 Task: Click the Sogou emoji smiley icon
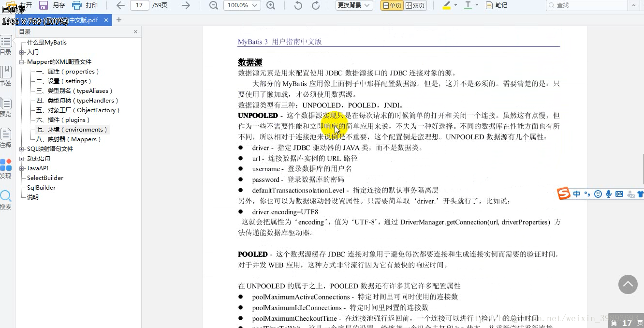click(x=598, y=194)
